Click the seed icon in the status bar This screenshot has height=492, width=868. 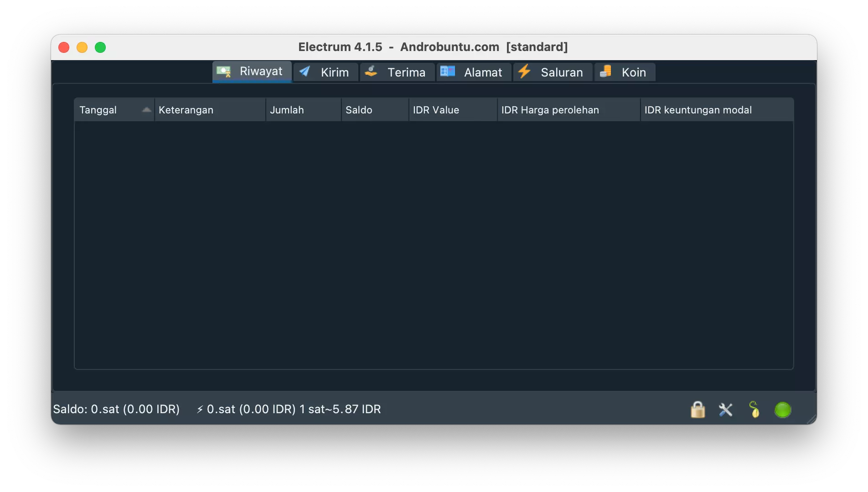point(754,410)
